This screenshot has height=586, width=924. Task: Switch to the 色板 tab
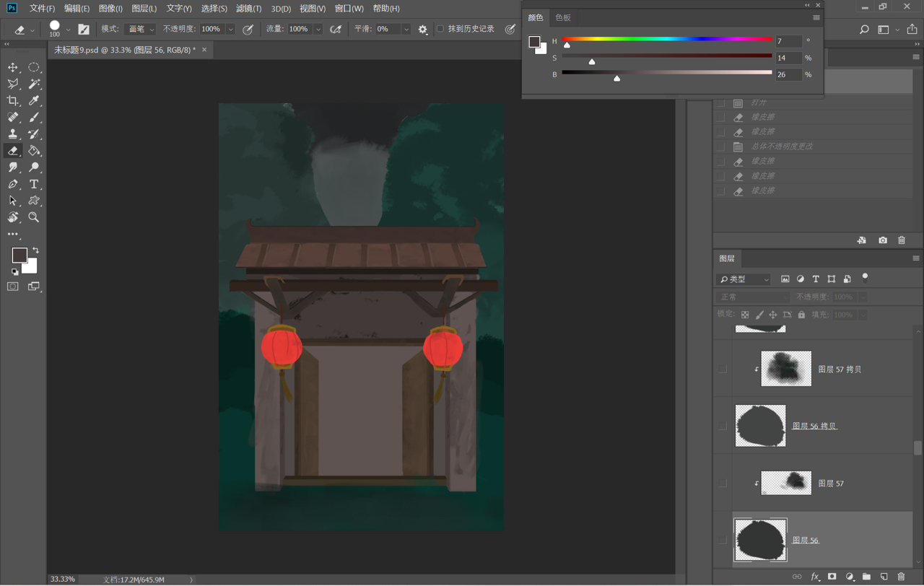(x=563, y=17)
